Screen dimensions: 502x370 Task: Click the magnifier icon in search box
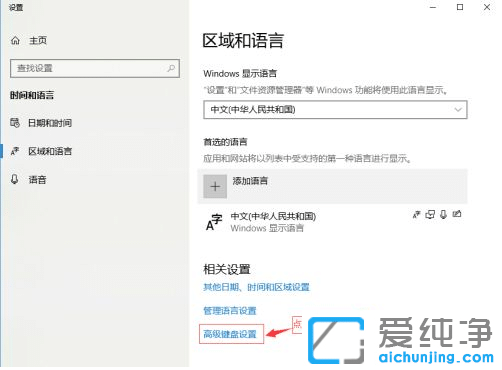point(171,68)
